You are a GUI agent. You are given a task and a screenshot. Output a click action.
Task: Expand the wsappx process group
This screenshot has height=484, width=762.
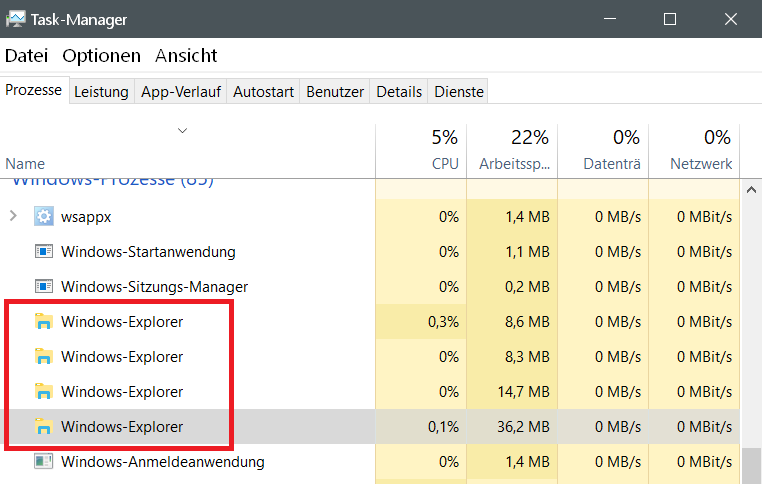point(13,216)
